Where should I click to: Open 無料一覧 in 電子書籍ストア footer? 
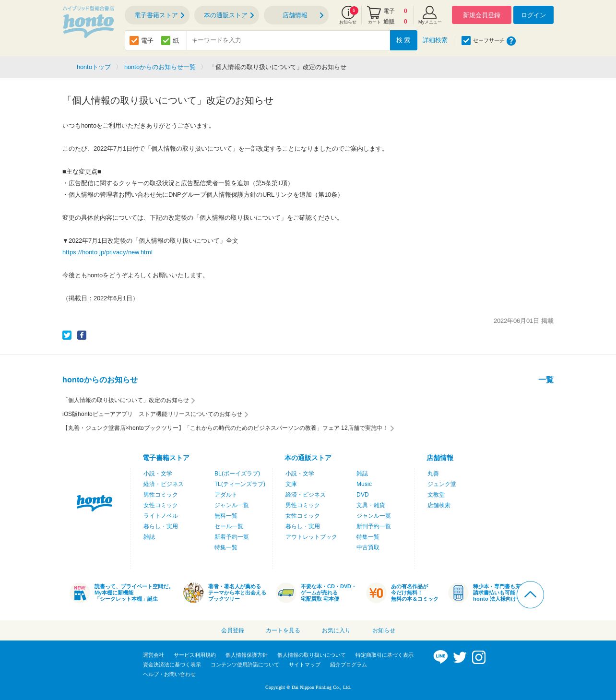[x=226, y=516]
